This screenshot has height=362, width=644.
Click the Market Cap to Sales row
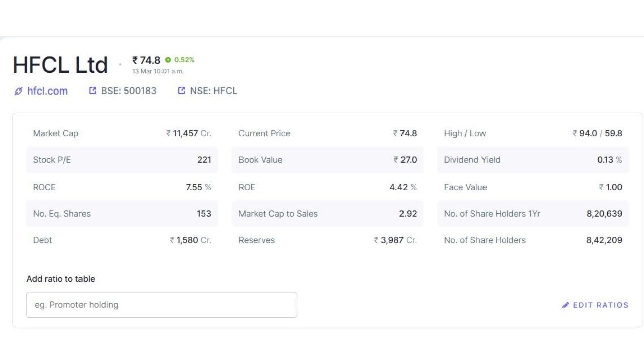328,214
